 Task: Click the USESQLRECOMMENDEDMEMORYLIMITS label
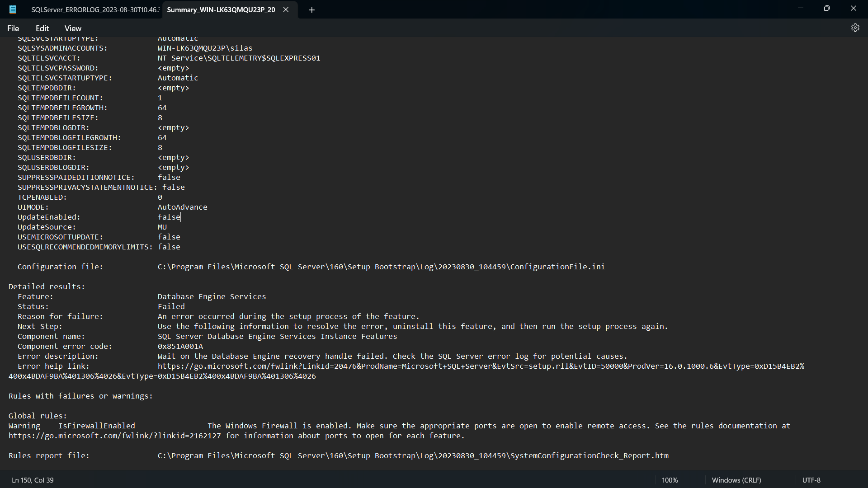(85, 247)
